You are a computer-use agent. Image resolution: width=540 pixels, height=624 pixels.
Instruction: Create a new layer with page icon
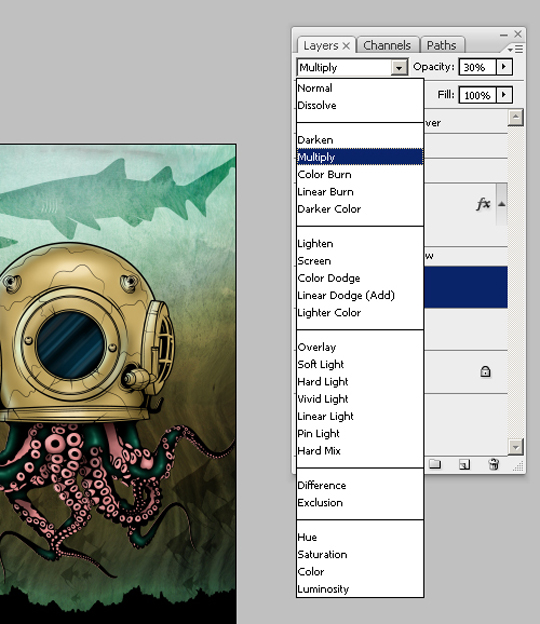coord(464,464)
